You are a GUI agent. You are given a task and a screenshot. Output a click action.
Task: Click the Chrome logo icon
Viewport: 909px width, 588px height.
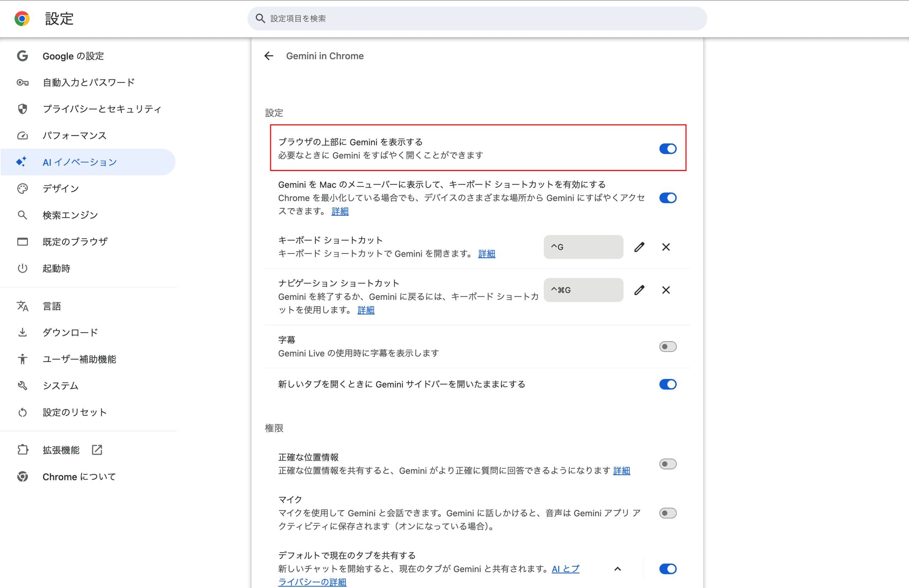tap(22, 18)
